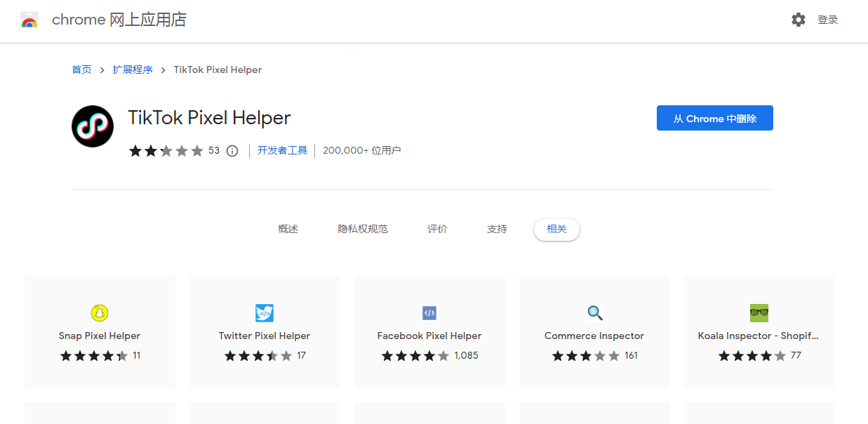Click the TikTok Pixel Helper logo icon

point(93,126)
